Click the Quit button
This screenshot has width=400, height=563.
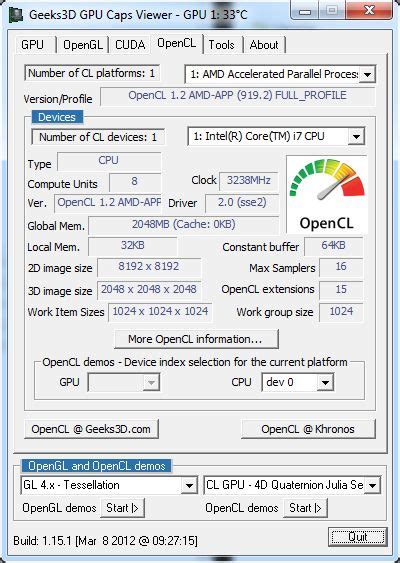click(x=358, y=537)
